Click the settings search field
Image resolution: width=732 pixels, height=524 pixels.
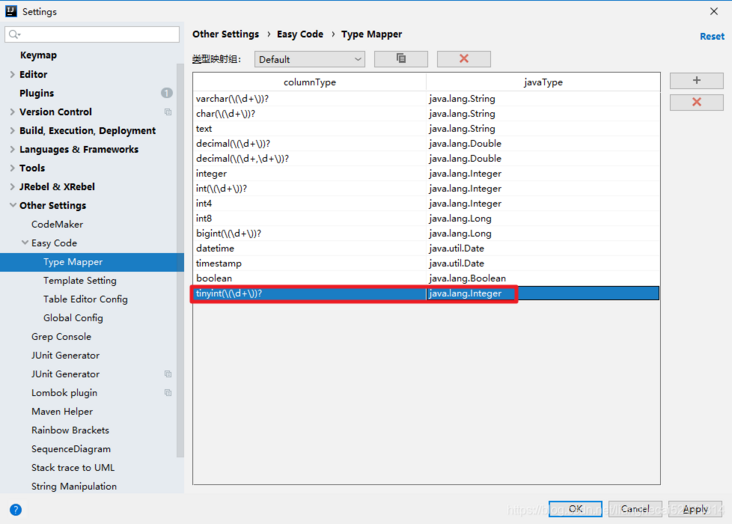(92, 34)
